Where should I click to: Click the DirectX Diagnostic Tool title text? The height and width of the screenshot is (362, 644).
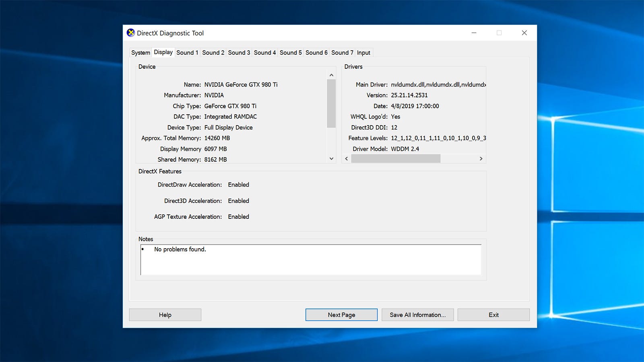[170, 33]
